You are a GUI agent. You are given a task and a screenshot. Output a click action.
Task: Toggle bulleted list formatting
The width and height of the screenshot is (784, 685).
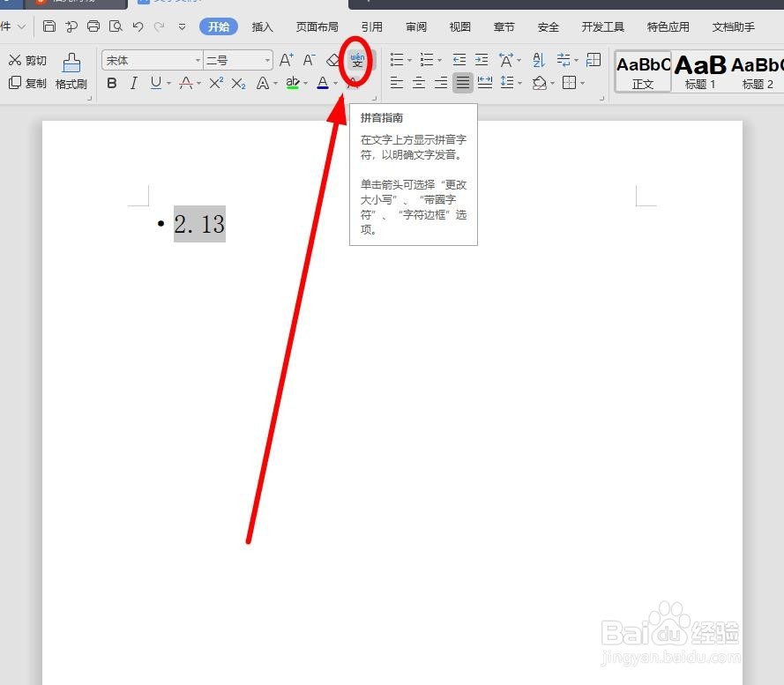click(397, 60)
